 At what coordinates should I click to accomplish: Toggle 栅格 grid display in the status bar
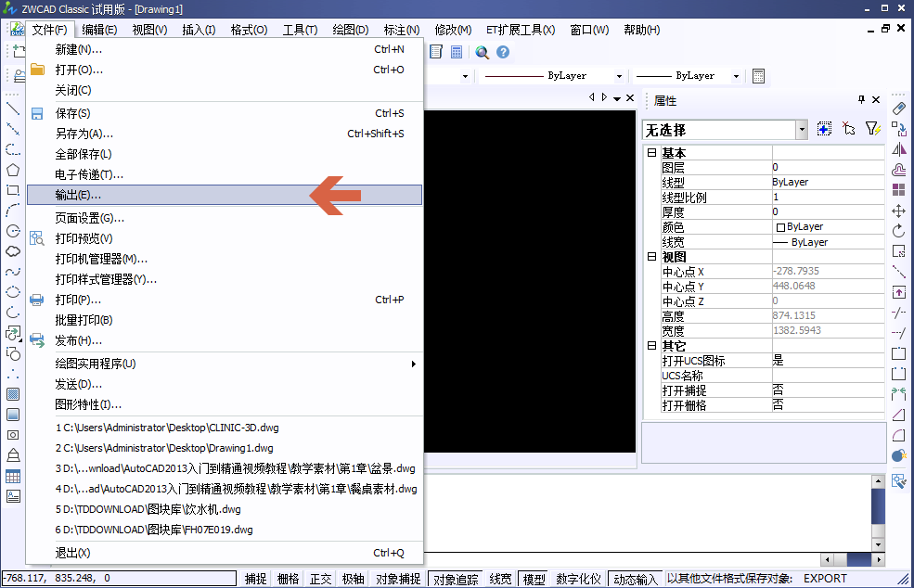290,578
